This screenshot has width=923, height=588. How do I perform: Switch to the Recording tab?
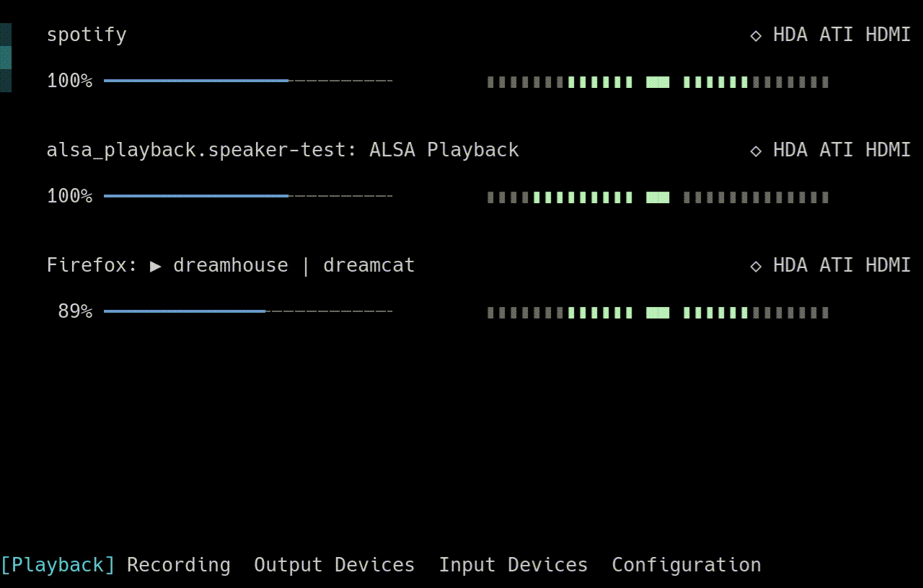178,565
